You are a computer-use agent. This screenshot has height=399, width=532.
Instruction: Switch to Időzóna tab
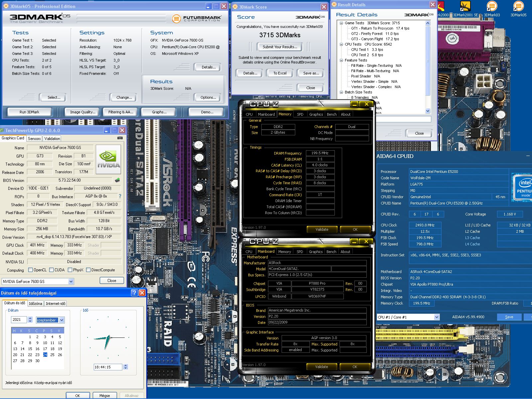35,303
